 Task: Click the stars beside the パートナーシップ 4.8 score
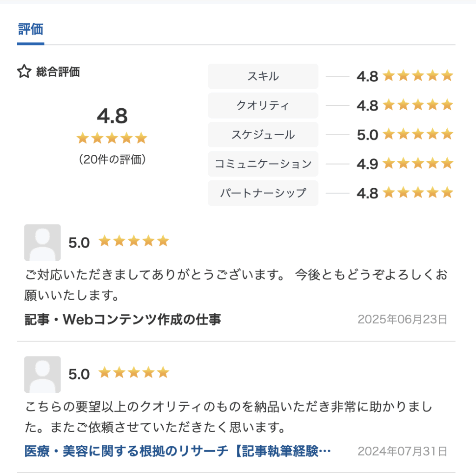coord(418,193)
